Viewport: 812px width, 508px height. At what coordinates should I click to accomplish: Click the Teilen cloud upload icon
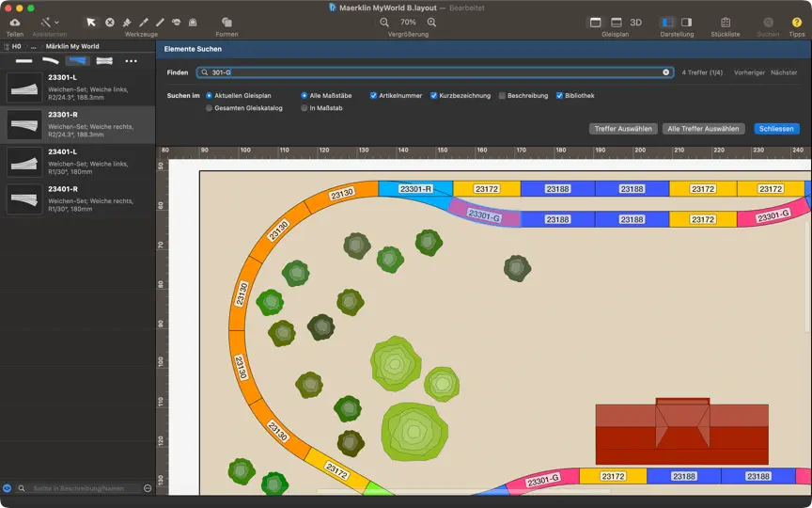15,23
